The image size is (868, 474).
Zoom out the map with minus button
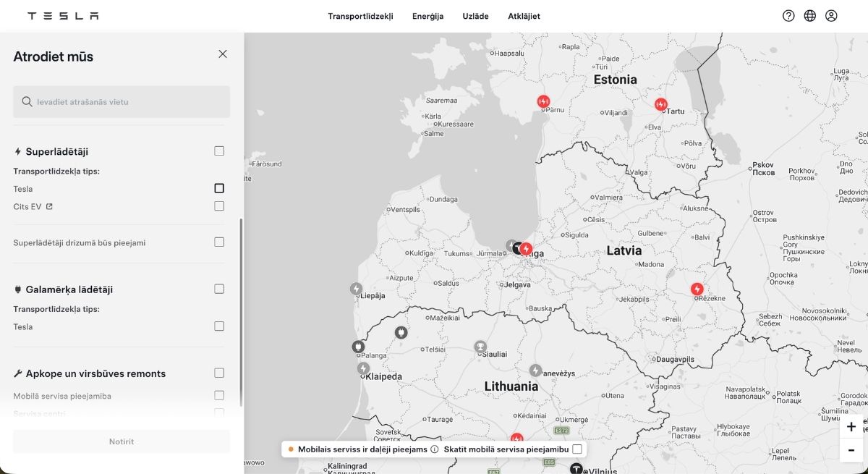tap(851, 450)
